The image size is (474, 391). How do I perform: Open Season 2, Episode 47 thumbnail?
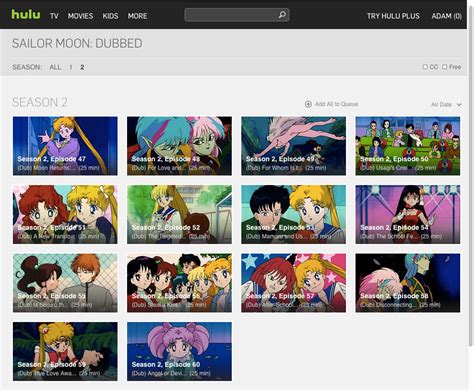65,146
